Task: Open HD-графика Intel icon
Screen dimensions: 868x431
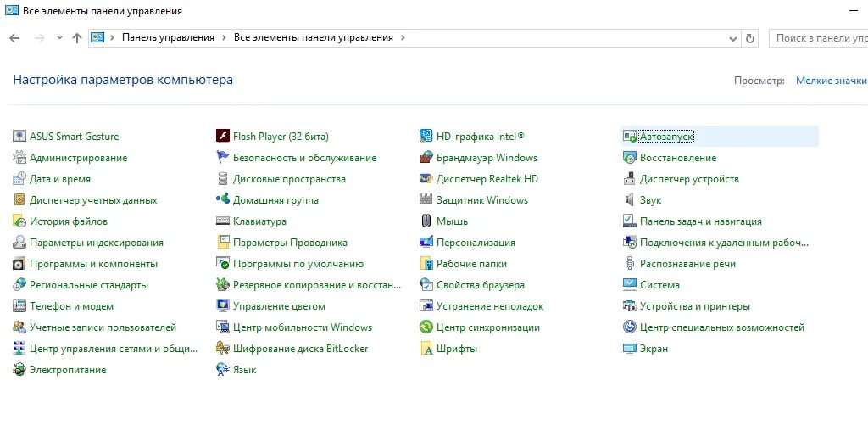Action: coord(426,137)
